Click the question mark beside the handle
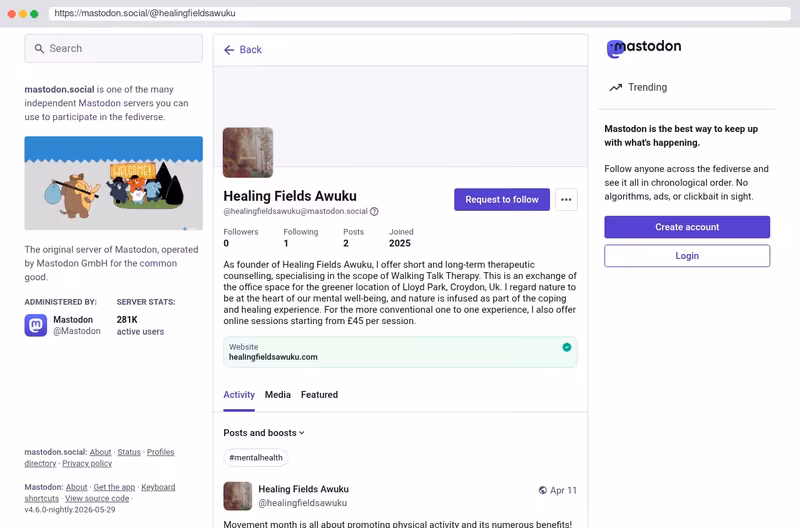The width and height of the screenshot is (800, 528). tap(374, 211)
